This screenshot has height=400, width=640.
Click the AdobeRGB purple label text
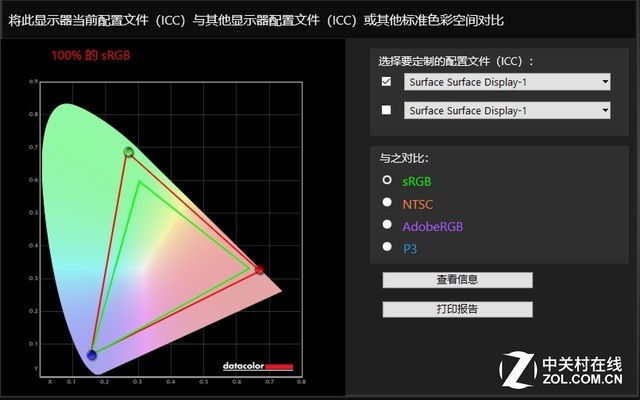pyautogui.click(x=433, y=227)
